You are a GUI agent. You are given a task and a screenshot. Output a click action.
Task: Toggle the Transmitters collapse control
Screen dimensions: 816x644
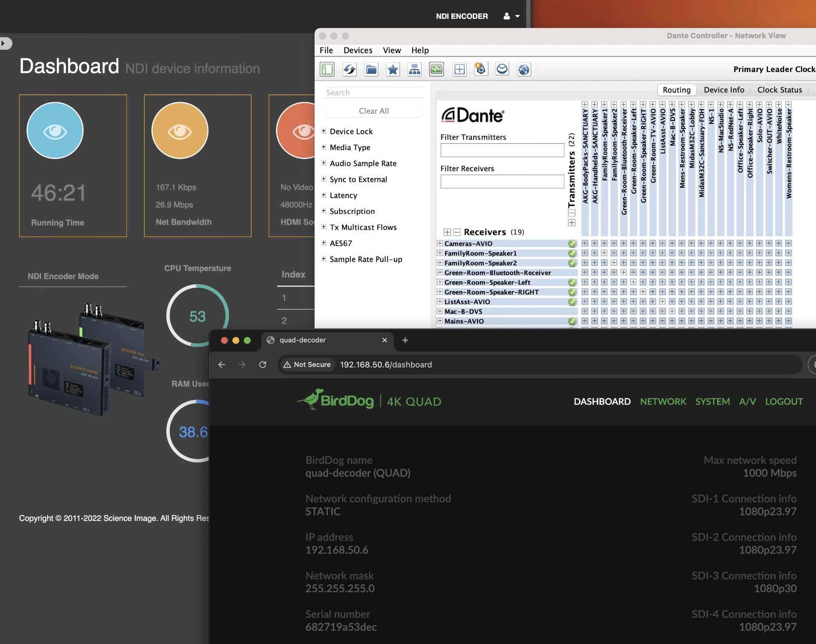(x=571, y=212)
